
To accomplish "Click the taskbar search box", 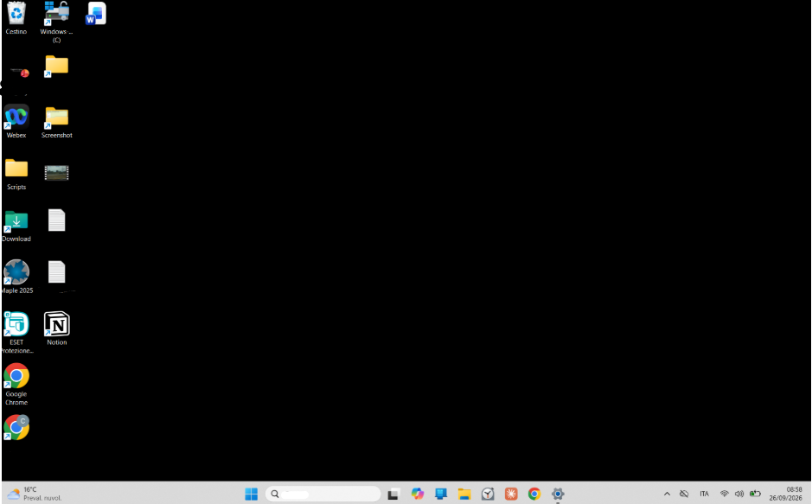I will click(323, 494).
